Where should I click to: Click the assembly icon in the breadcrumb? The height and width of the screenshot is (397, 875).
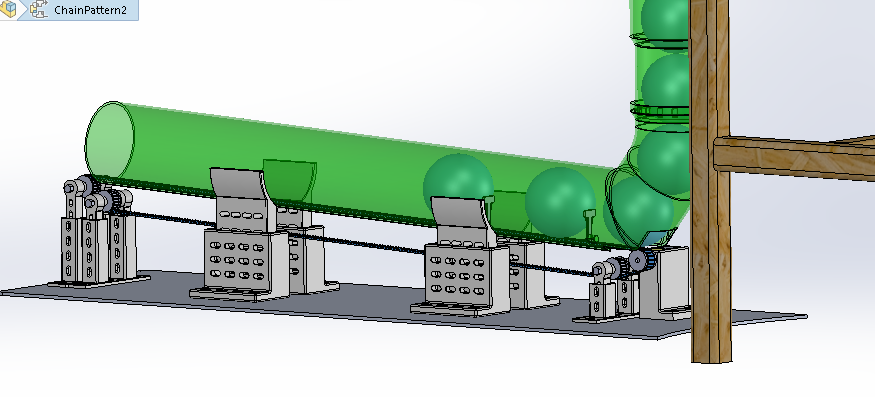pos(8,8)
